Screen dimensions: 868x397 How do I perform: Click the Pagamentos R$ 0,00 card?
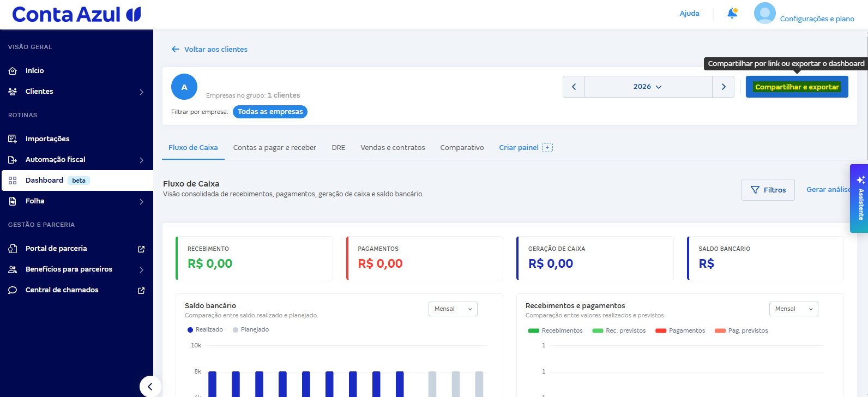[x=425, y=258]
